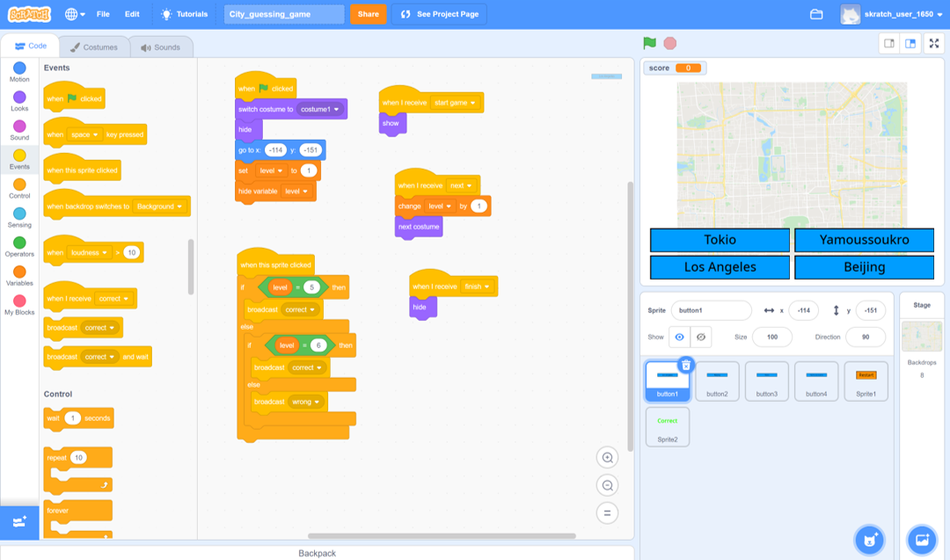Image resolution: width=950 pixels, height=560 pixels.
Task: Choose a new backdrop with the backdrop icon
Action: 921,540
